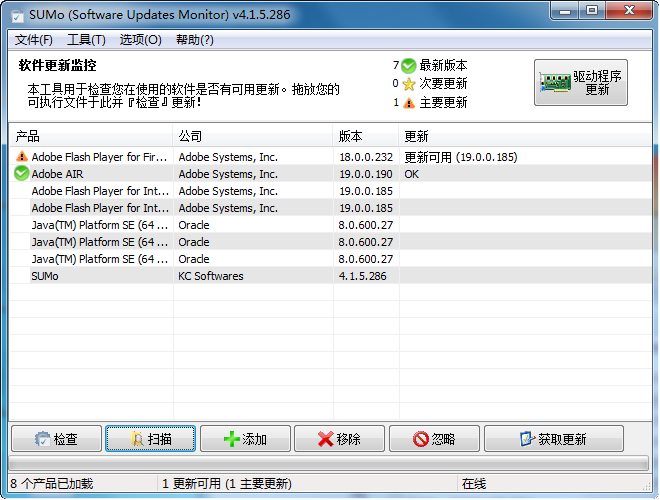Image resolution: width=660 pixels, height=500 pixels.
Task: Close the SUMo window
Action: pos(629,11)
